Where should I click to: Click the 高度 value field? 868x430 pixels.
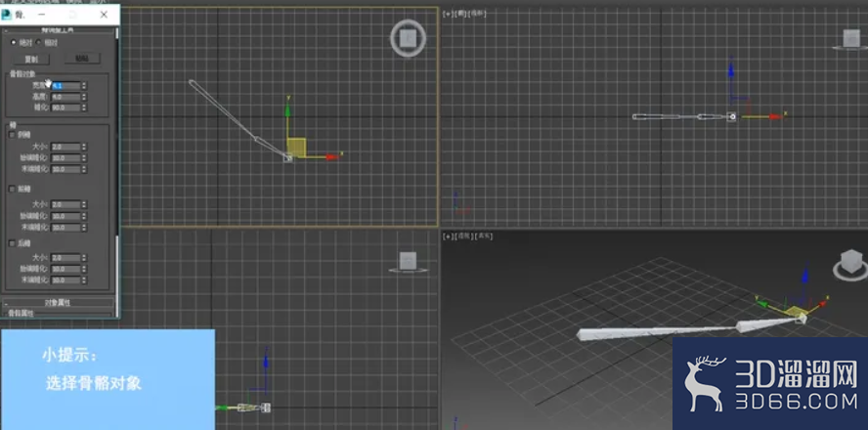(x=65, y=97)
